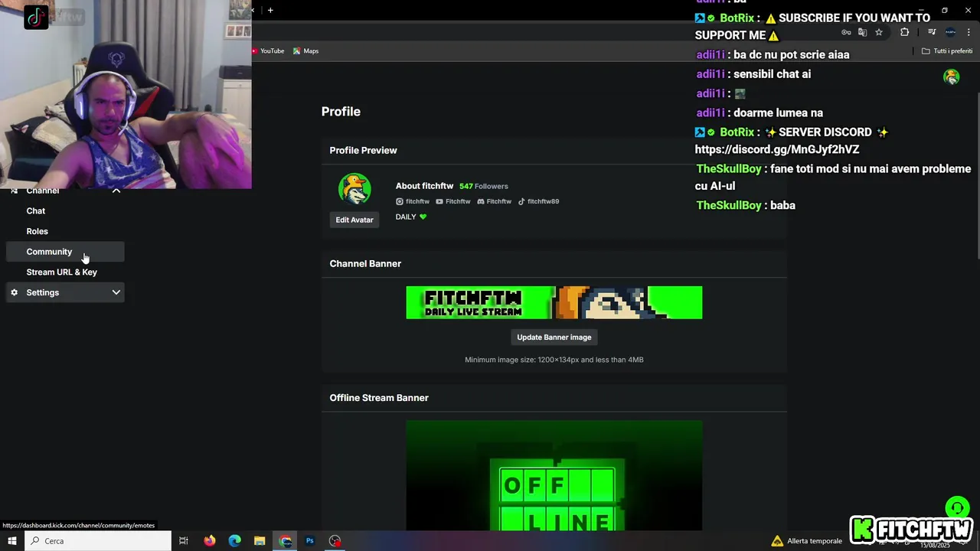Collapse the Channel section chevron
Screen dimensions: 980x551
116,191
